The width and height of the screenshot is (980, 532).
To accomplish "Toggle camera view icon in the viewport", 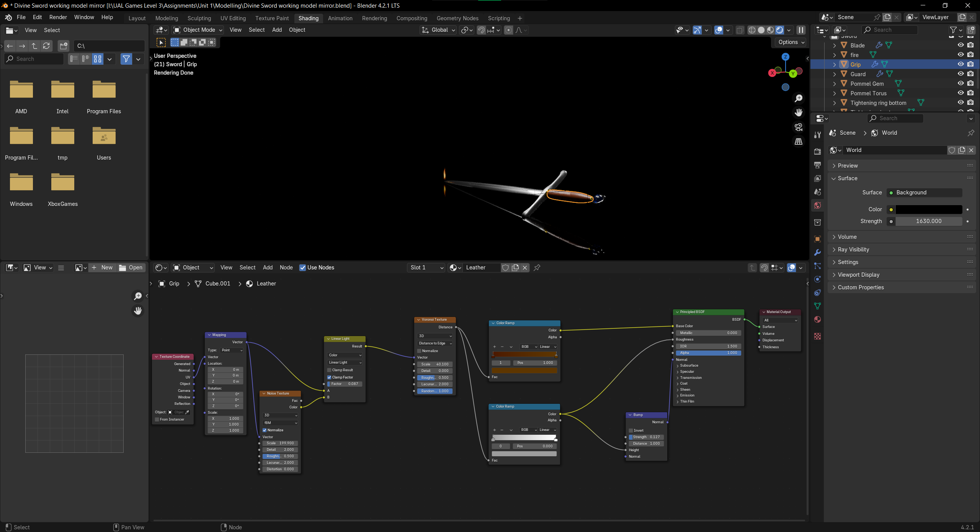I will [799, 127].
